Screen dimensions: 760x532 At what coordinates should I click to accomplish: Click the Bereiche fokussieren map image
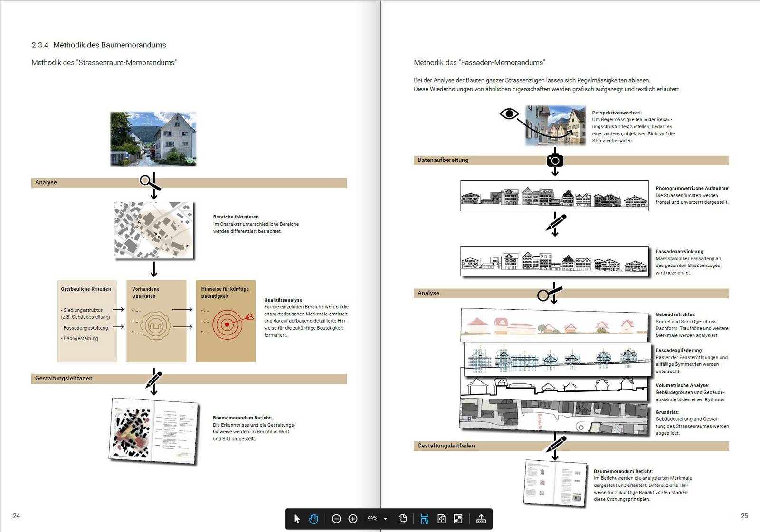click(x=154, y=230)
